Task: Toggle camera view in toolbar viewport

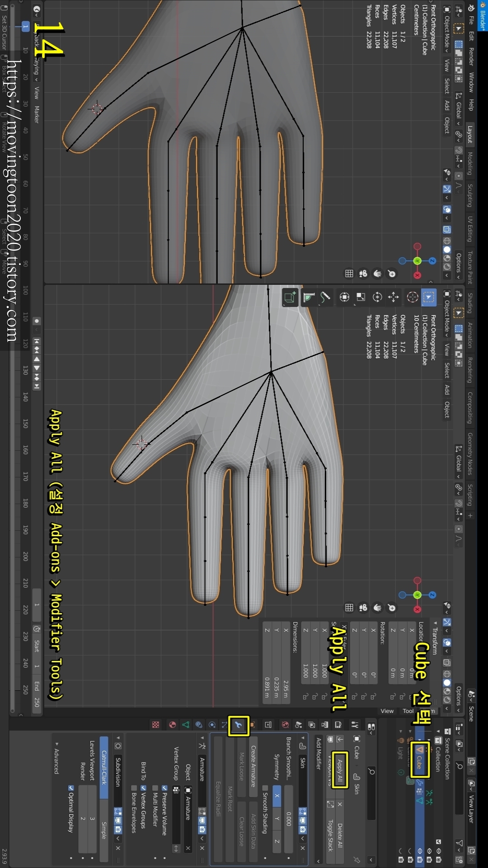Action: click(x=363, y=608)
